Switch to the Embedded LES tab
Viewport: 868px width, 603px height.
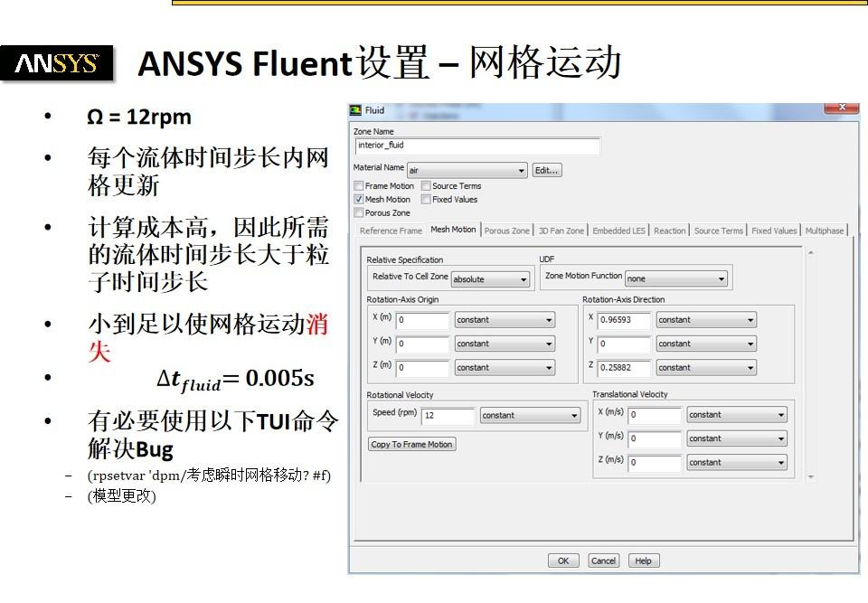tap(618, 230)
